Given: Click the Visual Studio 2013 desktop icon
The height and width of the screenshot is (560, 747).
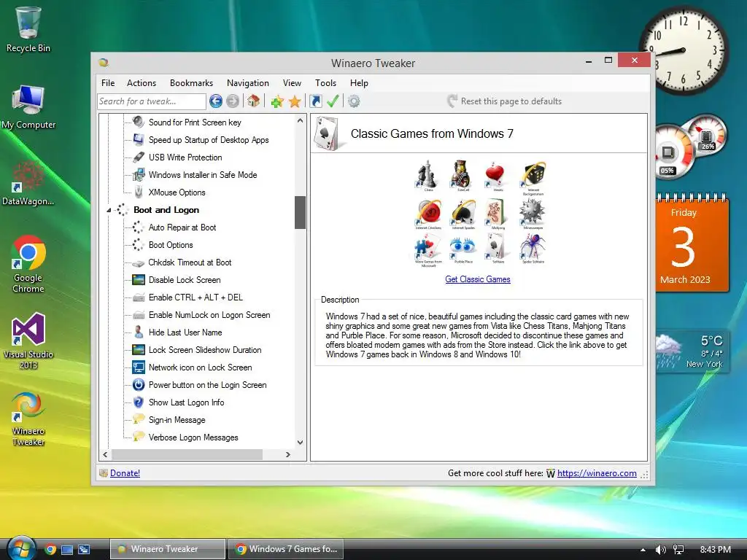Looking at the screenshot, I should pyautogui.click(x=28, y=341).
